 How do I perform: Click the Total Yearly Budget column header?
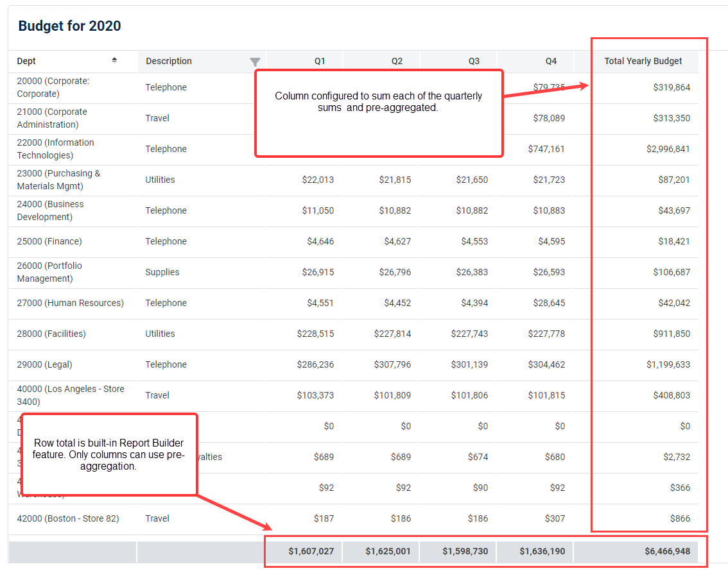[643, 61]
